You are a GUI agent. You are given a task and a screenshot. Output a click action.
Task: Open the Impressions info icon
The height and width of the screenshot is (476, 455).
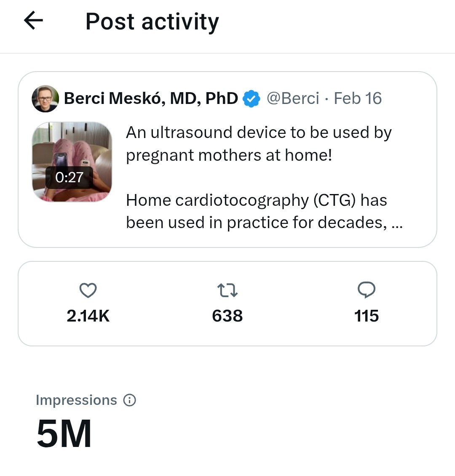coord(130,400)
